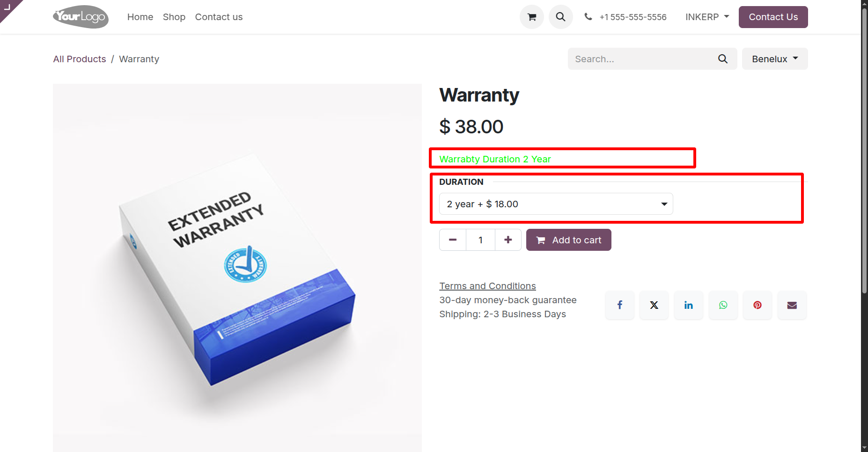This screenshot has width=868, height=452.
Task: Increase quantity with plus button
Action: (508, 240)
